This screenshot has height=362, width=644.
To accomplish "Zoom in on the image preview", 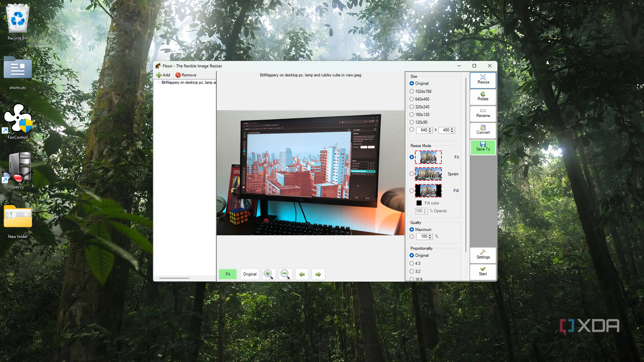I will click(x=269, y=274).
